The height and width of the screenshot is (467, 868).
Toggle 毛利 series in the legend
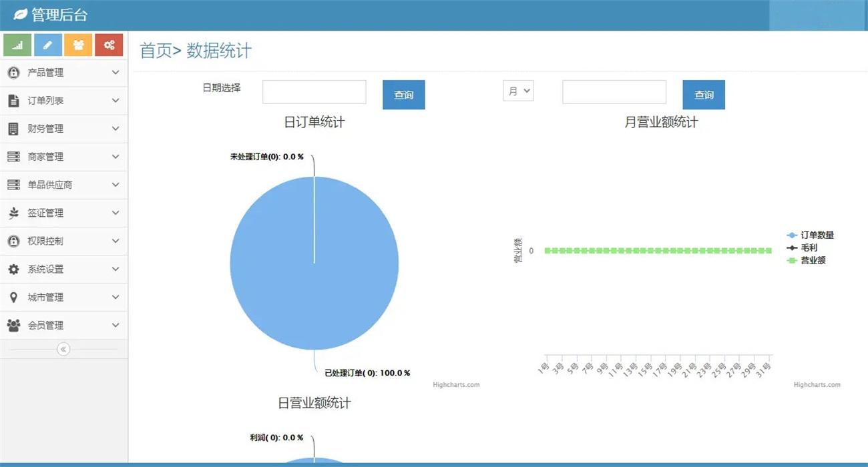pyautogui.click(x=803, y=248)
